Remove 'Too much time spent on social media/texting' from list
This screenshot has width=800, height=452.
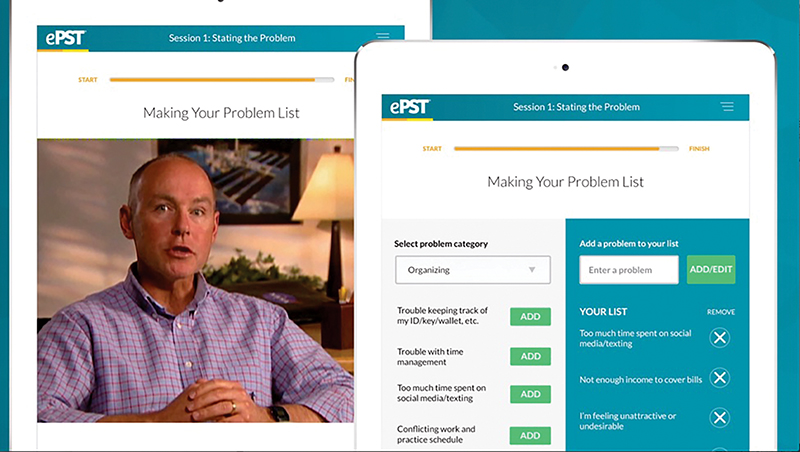click(x=720, y=338)
